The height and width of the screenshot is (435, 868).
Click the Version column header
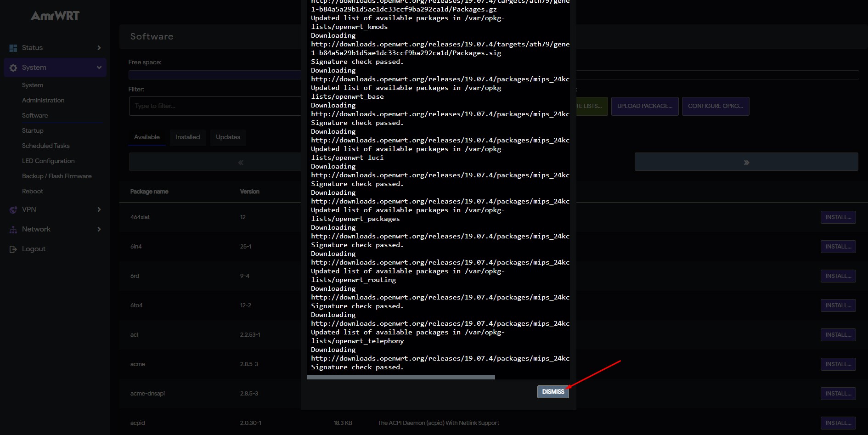pyautogui.click(x=249, y=192)
